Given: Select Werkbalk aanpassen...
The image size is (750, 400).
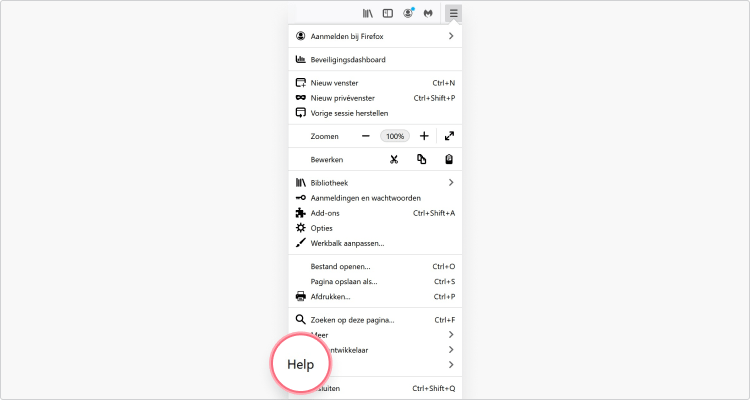Looking at the screenshot, I should 375,243.
